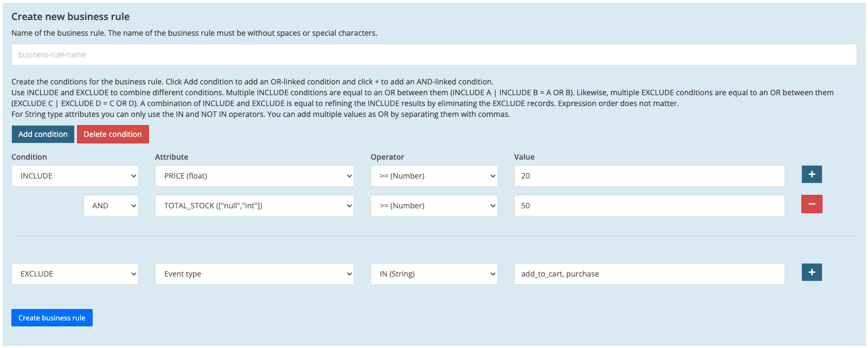
Task: Expand the Event type attribute dropdown
Action: click(x=254, y=274)
